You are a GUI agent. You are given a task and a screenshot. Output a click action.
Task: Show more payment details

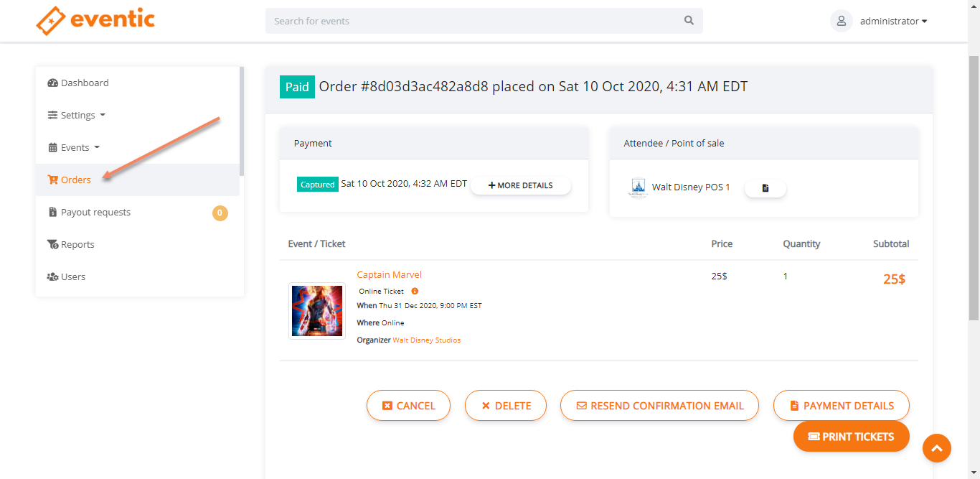[x=521, y=185]
